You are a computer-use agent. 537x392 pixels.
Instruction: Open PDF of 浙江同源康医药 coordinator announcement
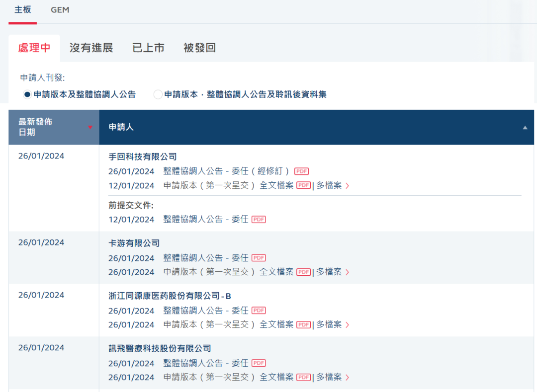259,311
